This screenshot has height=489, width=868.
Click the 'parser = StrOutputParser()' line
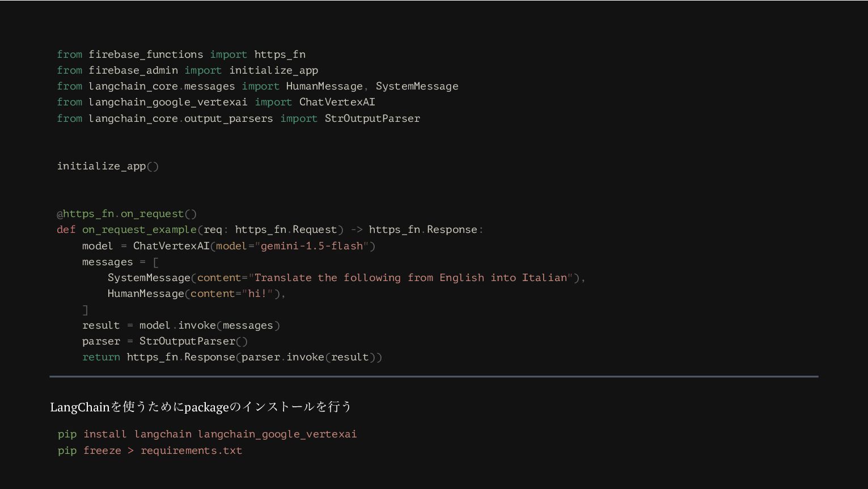coord(165,341)
